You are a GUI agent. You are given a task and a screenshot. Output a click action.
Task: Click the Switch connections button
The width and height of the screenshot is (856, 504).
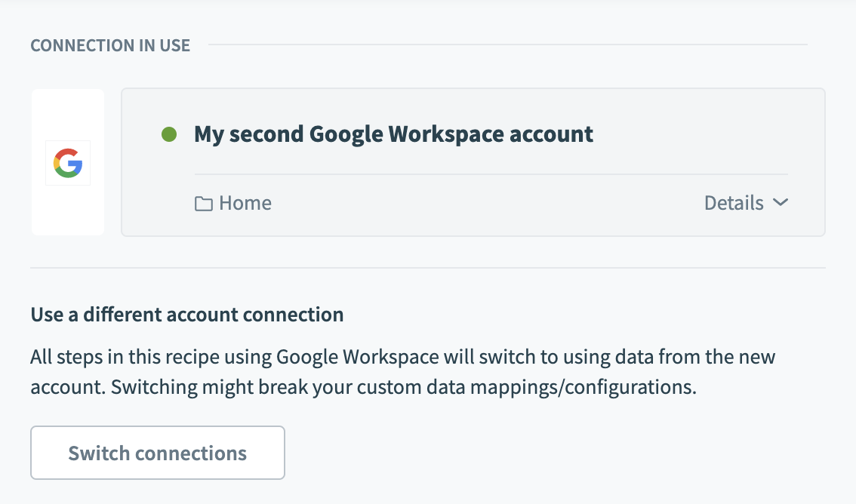157,453
